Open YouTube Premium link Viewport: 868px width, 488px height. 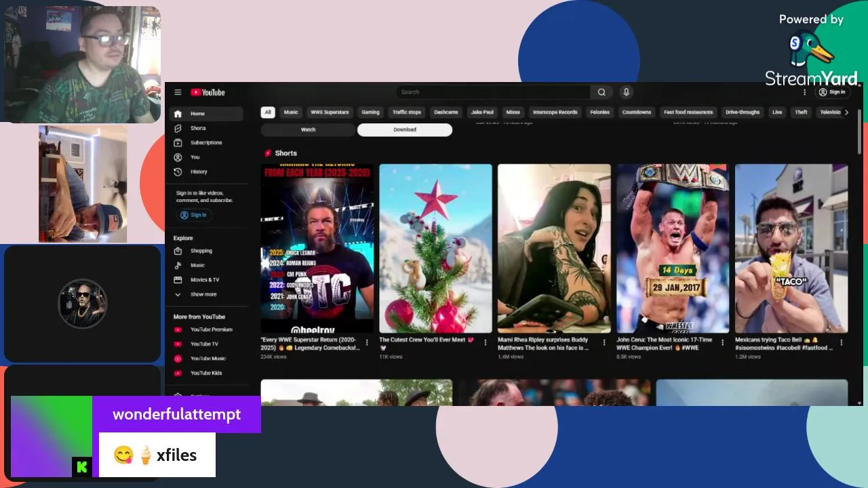(206, 330)
